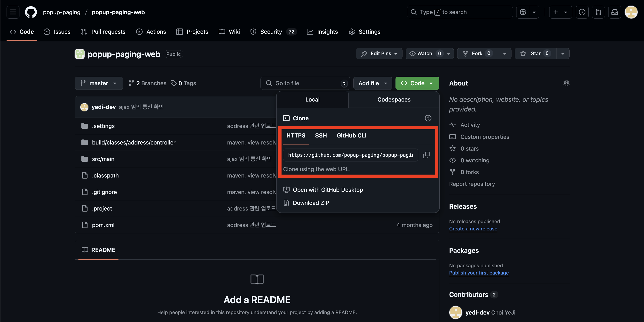
Task: Open the Insights tab
Action: 322,32
